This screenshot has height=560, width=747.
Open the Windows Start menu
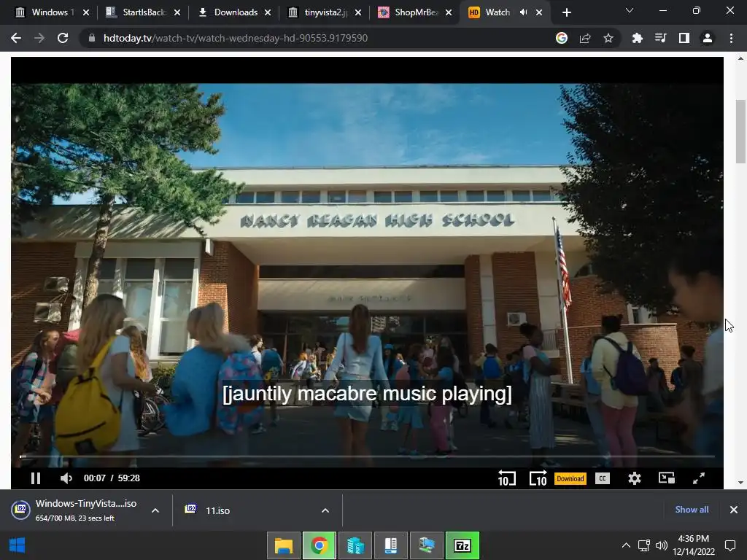click(17, 545)
